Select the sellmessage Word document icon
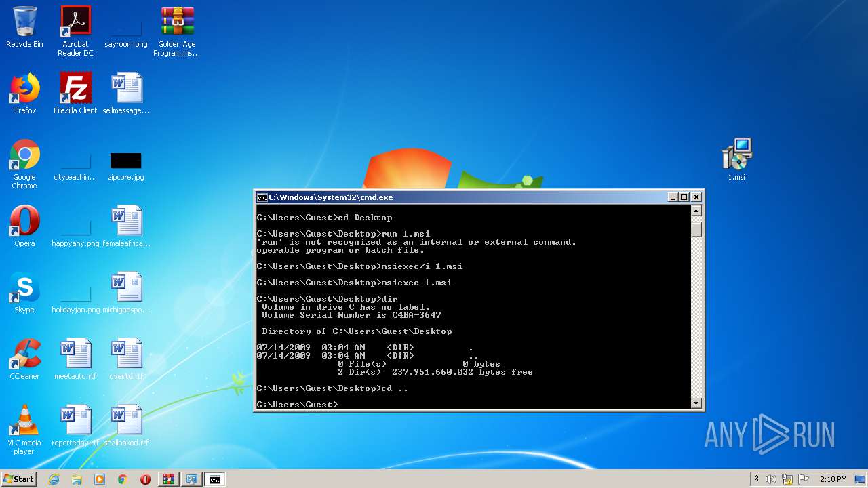Image resolution: width=868 pixels, height=488 pixels. click(126, 94)
